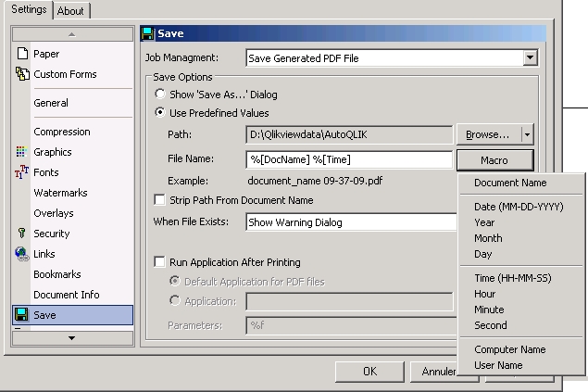Viewport: 588px width, 392px height.
Task: Click the floppy icon in Save header
Action: pos(148,33)
